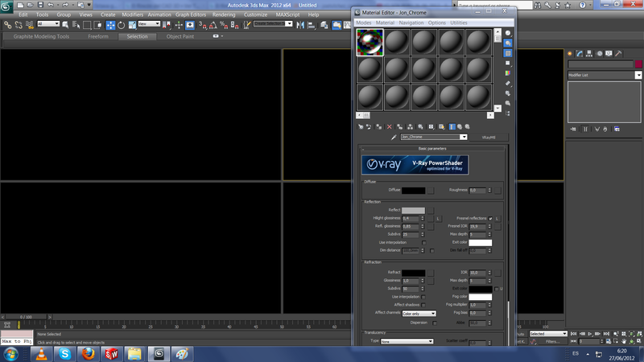Screen dimensions: 644x362
Task: Click the VRayMtl material type button
Action: pos(489,137)
